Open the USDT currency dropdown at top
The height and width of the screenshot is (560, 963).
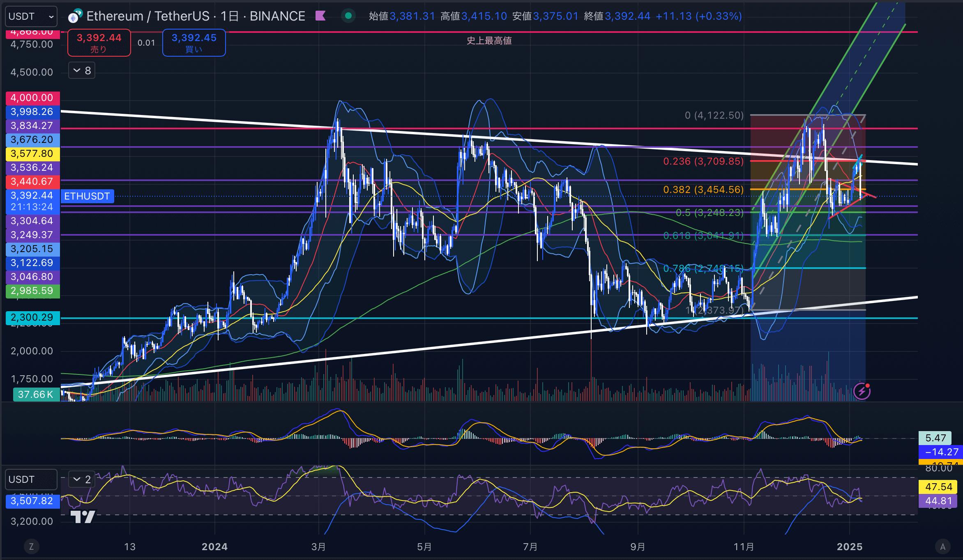(x=31, y=16)
